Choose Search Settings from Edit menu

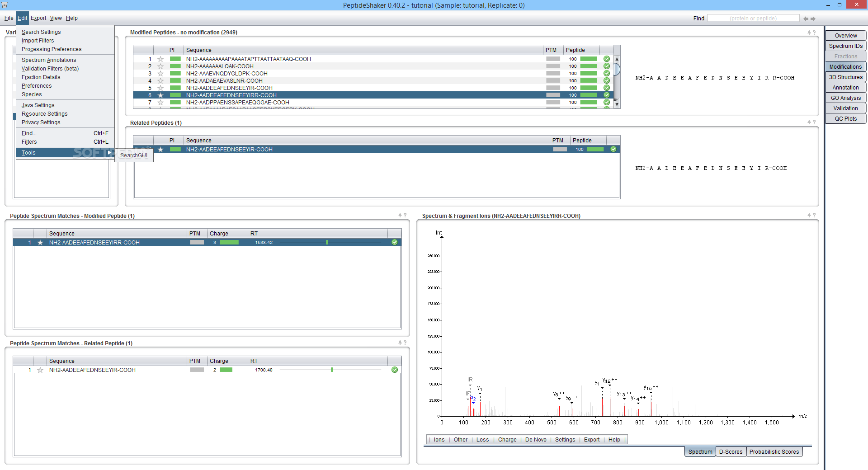65,32
